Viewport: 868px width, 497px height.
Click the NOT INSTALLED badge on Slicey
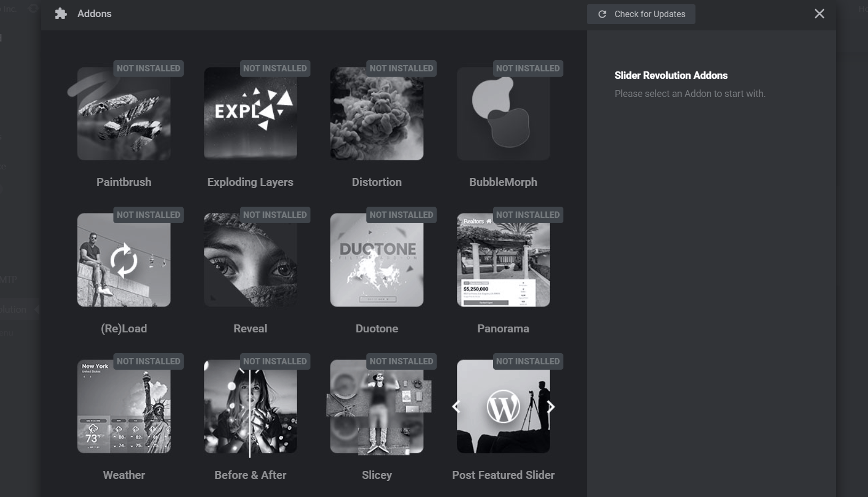pos(402,361)
